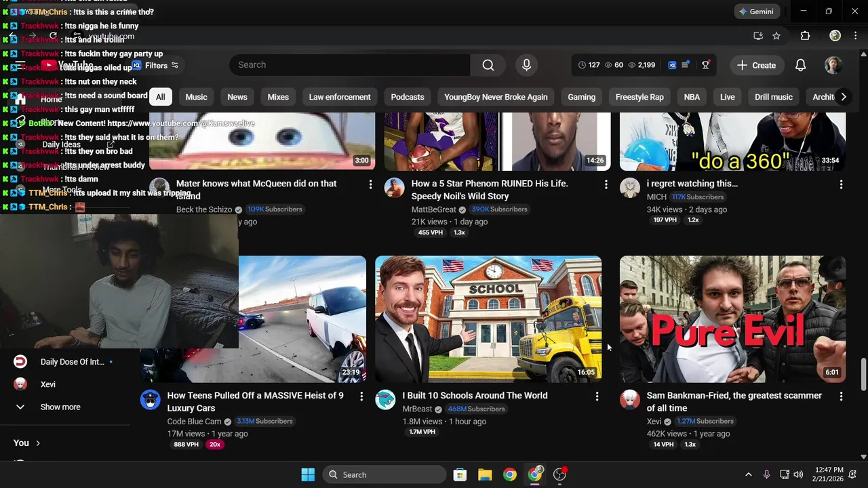Image resolution: width=868 pixels, height=488 pixels.
Task: Click the 20x badge under Heist video
Action: (215, 445)
